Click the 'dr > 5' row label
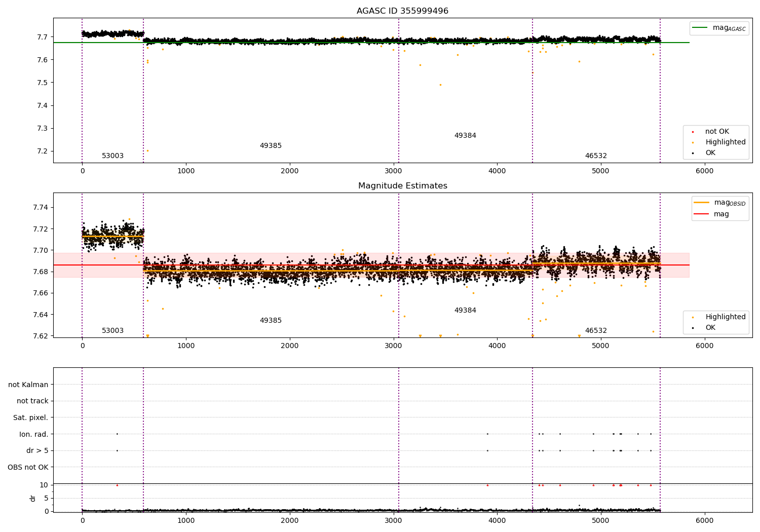 (x=37, y=451)
